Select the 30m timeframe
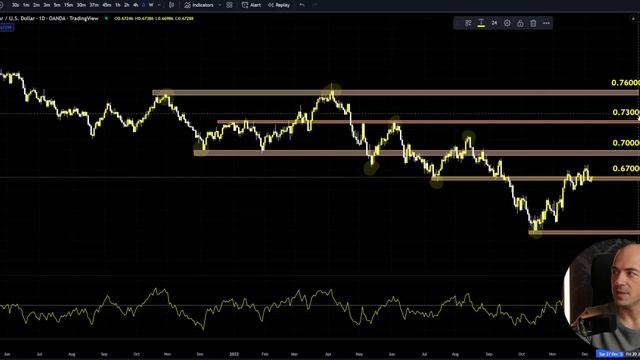 point(81,5)
